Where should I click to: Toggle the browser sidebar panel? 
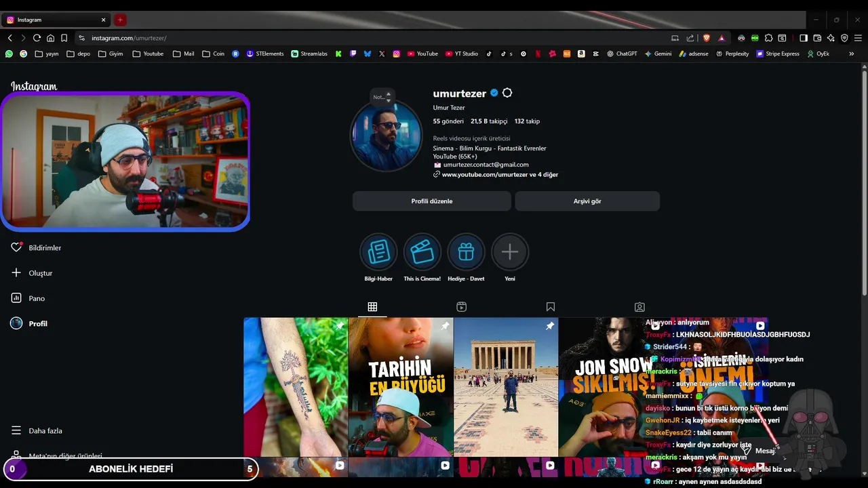click(x=804, y=38)
